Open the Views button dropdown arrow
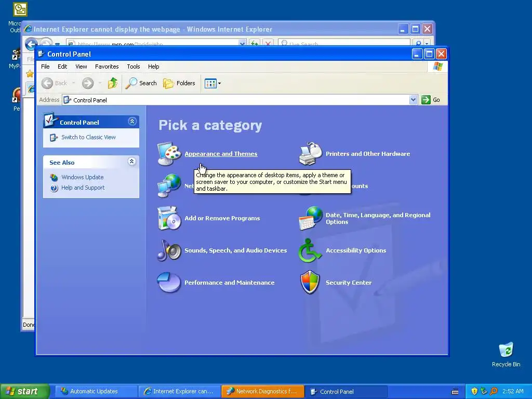Screen dimensions: 532x399 click(x=220, y=83)
